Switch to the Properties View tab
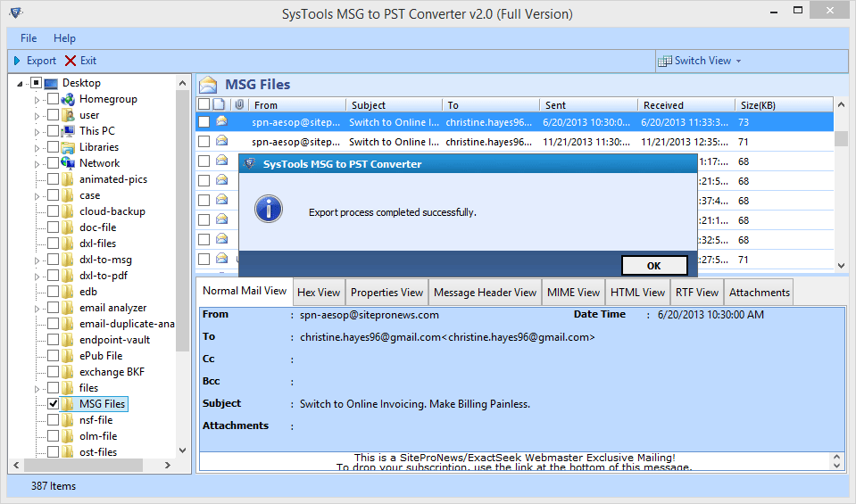 click(386, 293)
